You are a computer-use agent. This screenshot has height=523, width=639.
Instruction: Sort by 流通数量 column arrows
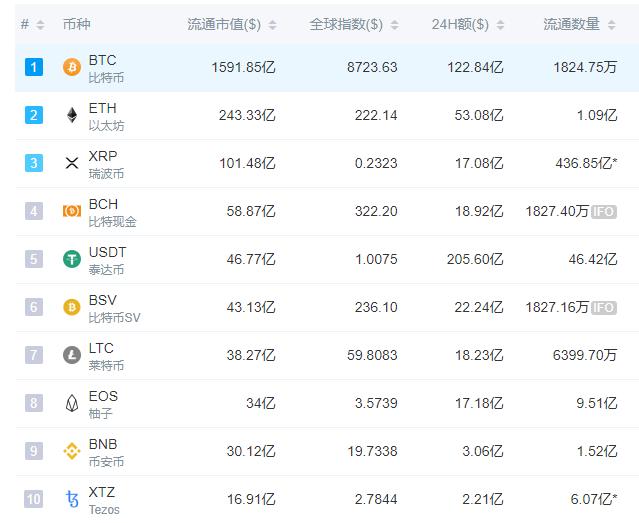[611, 25]
